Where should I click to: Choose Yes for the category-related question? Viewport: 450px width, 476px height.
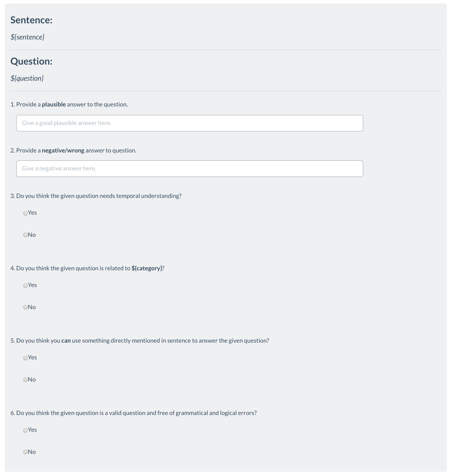(25, 286)
